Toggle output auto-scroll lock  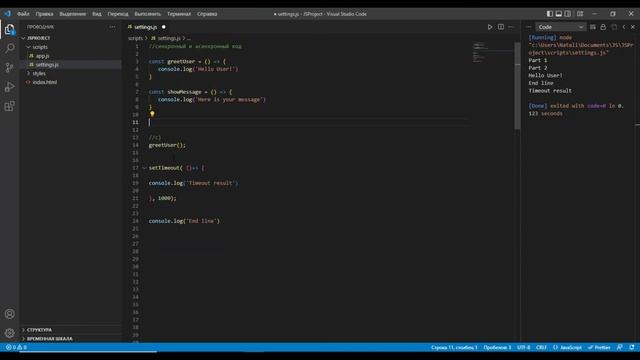pos(603,27)
